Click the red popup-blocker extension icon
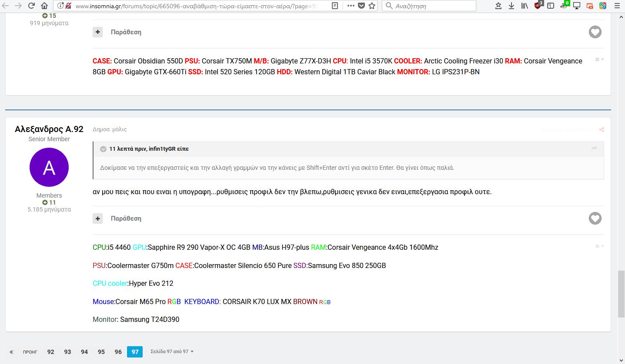The image size is (625, 364). 590,6
